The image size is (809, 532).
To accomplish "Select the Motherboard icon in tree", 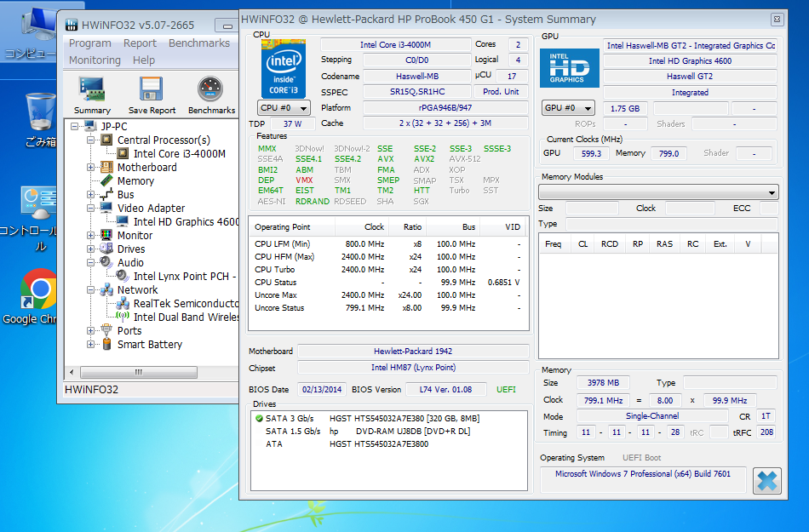I will [106, 167].
